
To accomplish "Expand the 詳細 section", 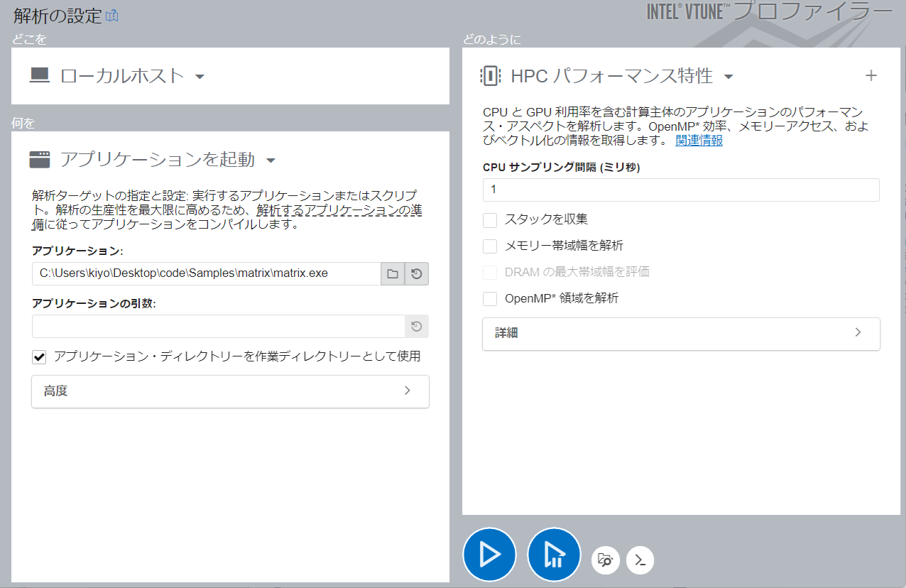I will [680, 333].
